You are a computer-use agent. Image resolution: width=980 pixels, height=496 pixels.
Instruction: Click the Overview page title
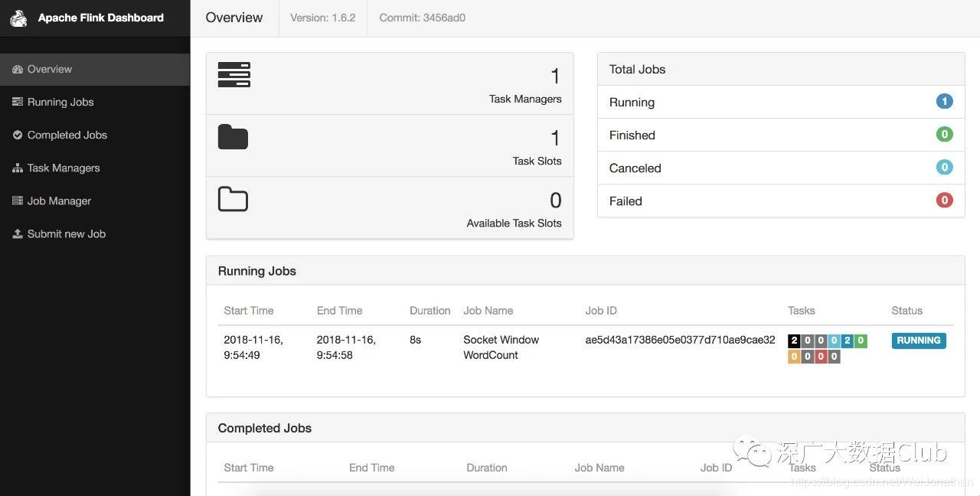[x=234, y=18]
